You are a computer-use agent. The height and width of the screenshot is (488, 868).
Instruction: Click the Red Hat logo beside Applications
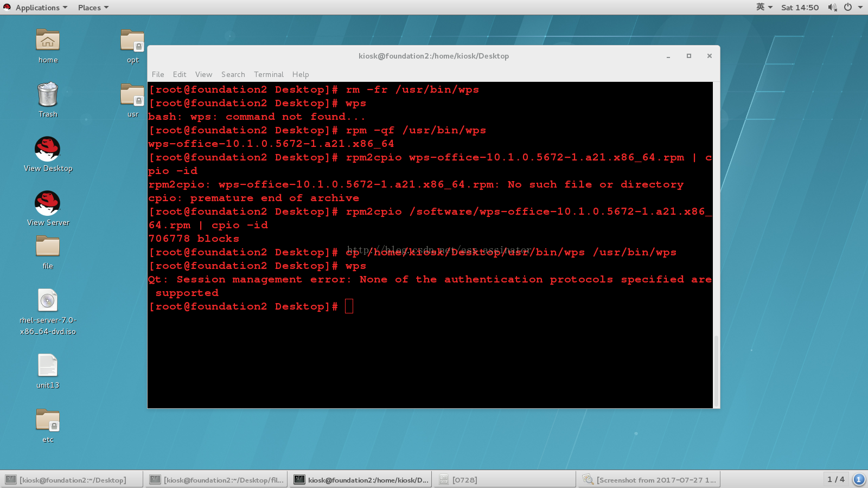click(x=7, y=7)
